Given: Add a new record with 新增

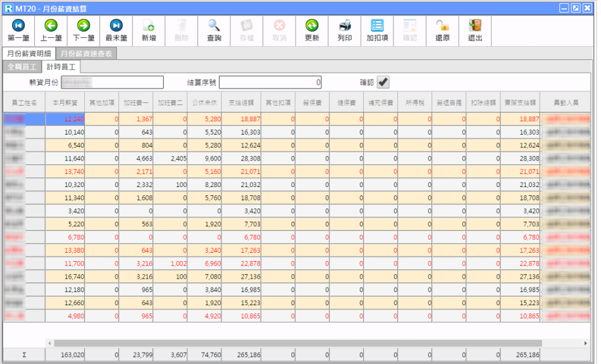Looking at the screenshot, I should click(x=149, y=30).
